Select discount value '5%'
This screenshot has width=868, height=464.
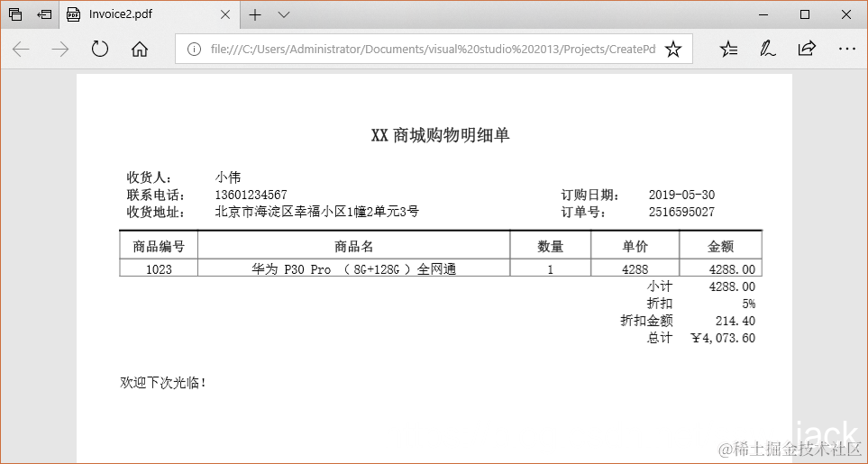point(748,304)
